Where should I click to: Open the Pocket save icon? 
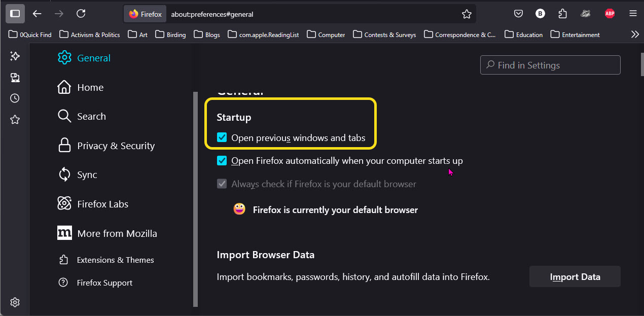(x=518, y=14)
